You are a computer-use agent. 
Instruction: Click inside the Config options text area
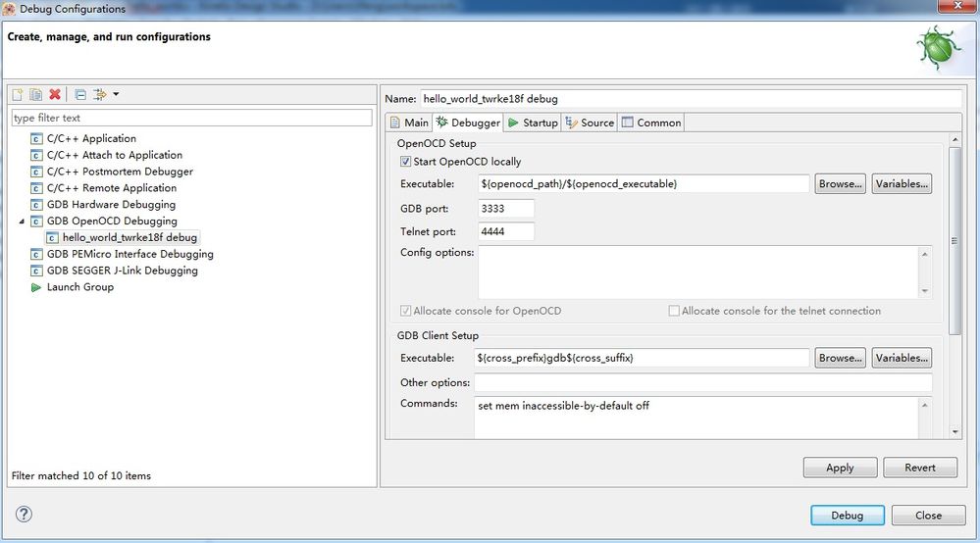[x=698, y=272]
